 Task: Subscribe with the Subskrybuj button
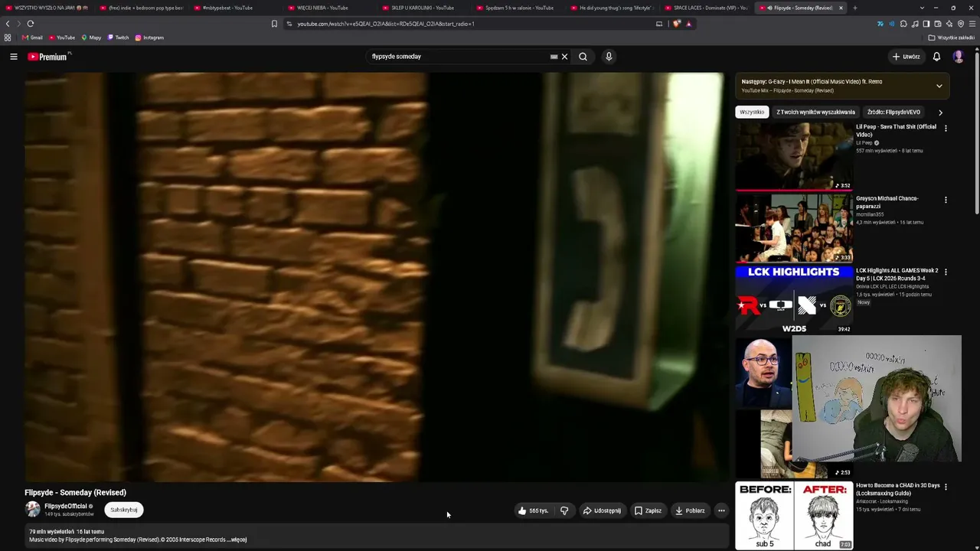(124, 510)
